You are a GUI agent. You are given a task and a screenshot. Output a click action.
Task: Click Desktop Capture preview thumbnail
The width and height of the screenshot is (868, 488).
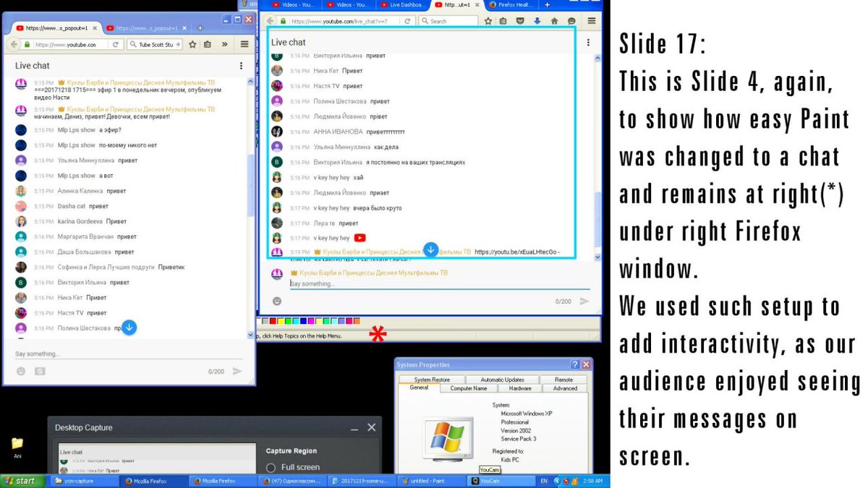(x=157, y=460)
